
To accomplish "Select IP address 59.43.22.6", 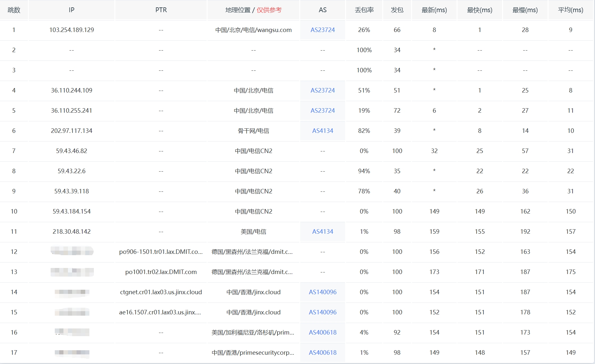I will [71, 171].
